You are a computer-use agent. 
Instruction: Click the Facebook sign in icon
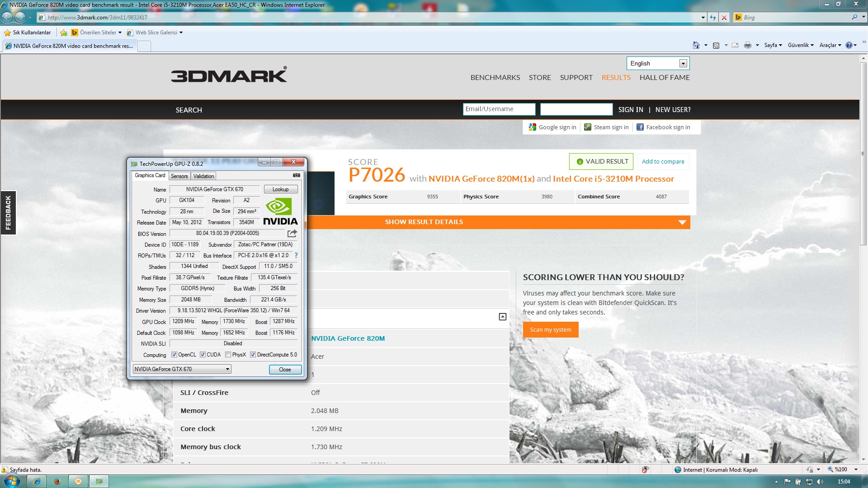pyautogui.click(x=640, y=127)
